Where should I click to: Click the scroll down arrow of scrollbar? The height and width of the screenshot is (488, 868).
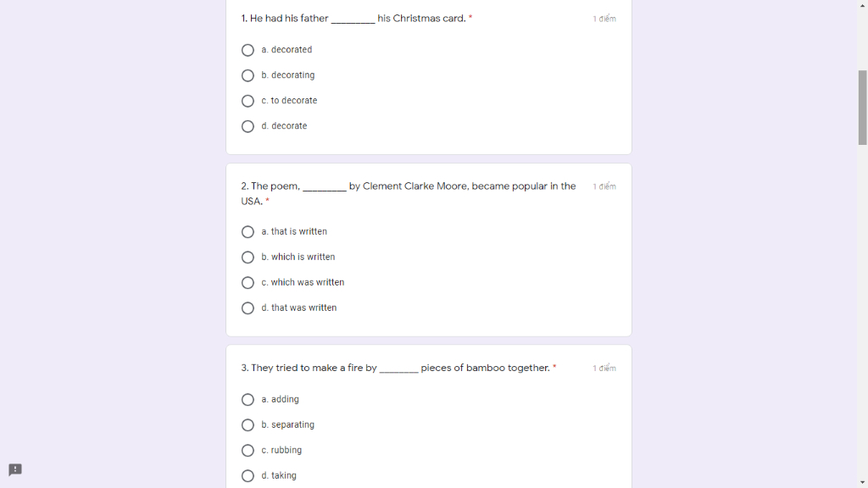(862, 483)
